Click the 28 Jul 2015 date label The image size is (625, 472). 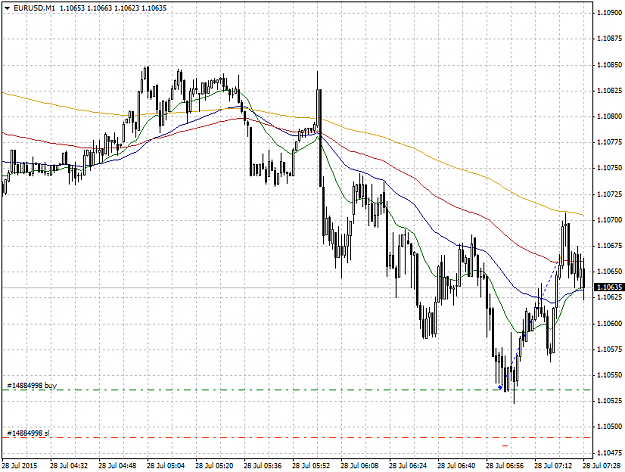(20, 465)
